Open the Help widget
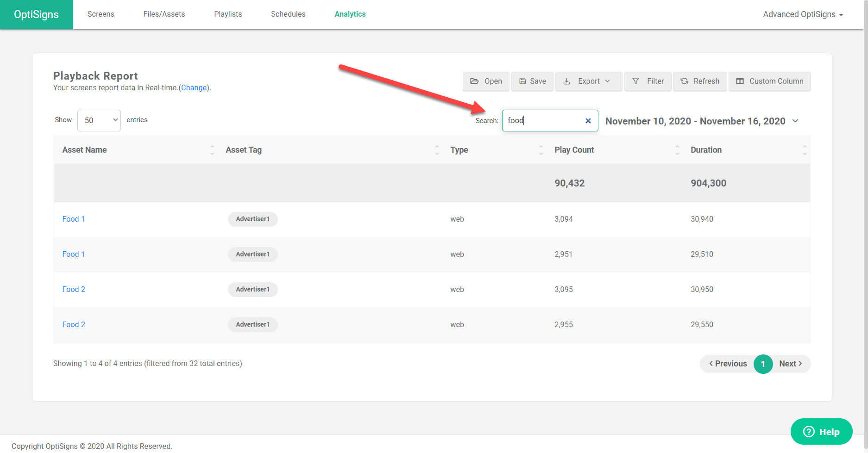The height and width of the screenshot is (453, 868). 821,432
